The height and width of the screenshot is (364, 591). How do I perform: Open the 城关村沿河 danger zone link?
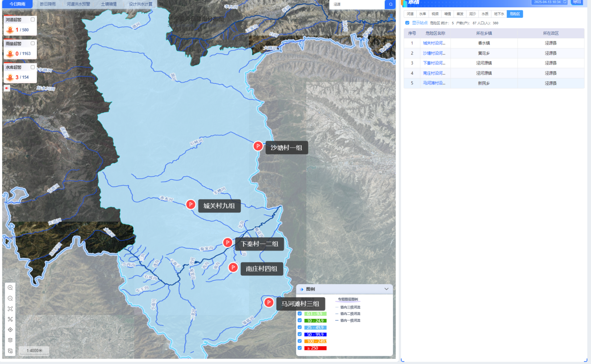pos(434,43)
